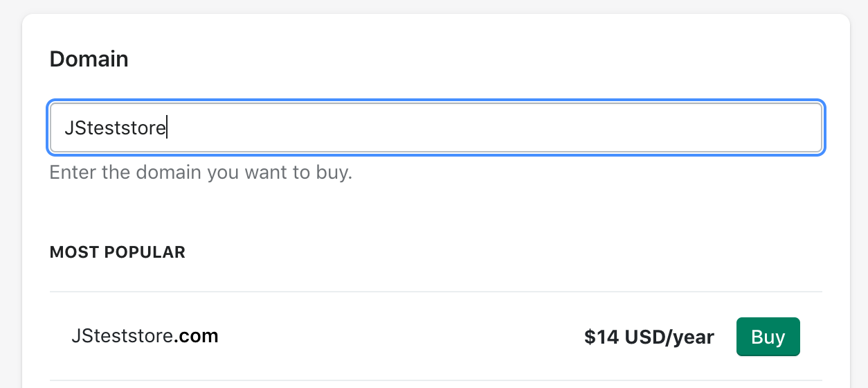
Task: Click the helper text below domain field
Action: 201,172
